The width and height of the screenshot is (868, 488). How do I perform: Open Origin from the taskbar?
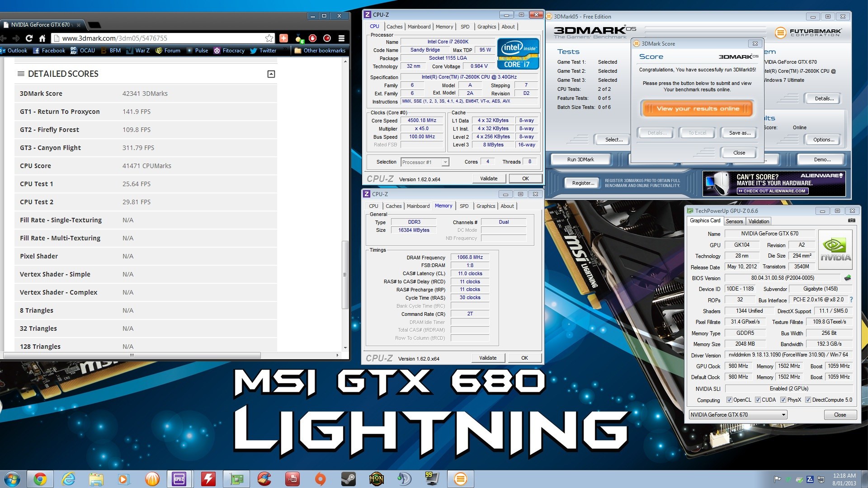(x=320, y=479)
